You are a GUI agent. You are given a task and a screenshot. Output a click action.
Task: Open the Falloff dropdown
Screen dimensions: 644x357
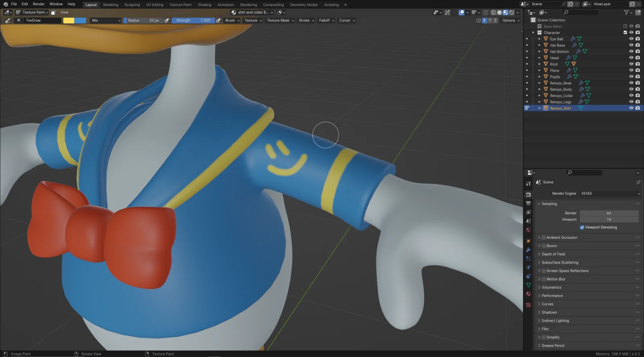tap(326, 21)
